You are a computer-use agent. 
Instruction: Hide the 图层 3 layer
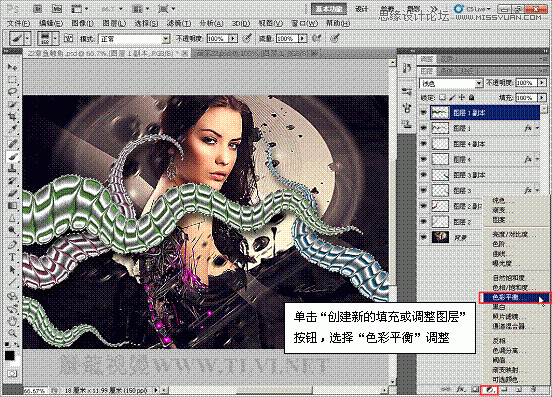coord(424,190)
